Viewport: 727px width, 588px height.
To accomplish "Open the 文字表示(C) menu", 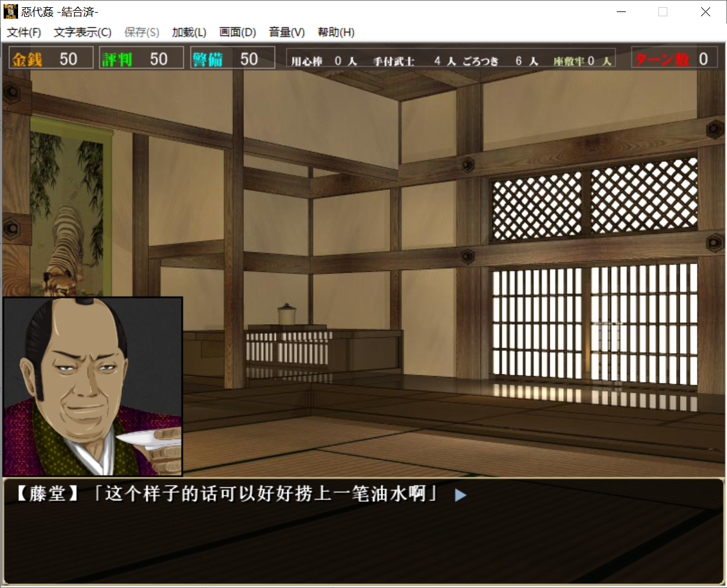I will [83, 33].
